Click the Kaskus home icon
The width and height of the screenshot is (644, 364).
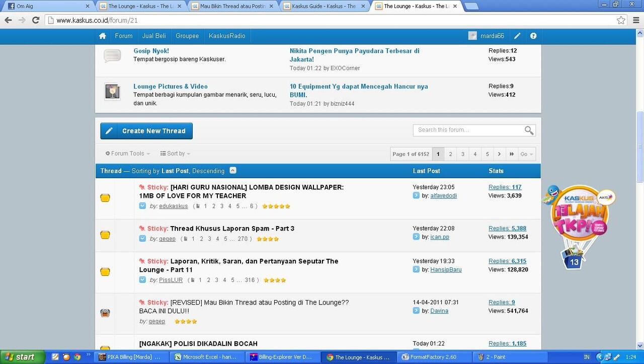pyautogui.click(x=103, y=36)
